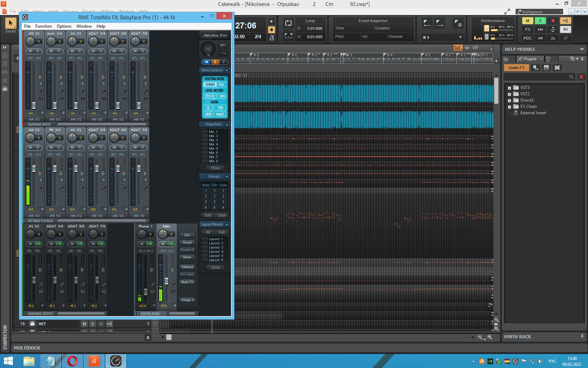Click the Mono button
The width and height of the screenshot is (588, 368).
(187, 257)
